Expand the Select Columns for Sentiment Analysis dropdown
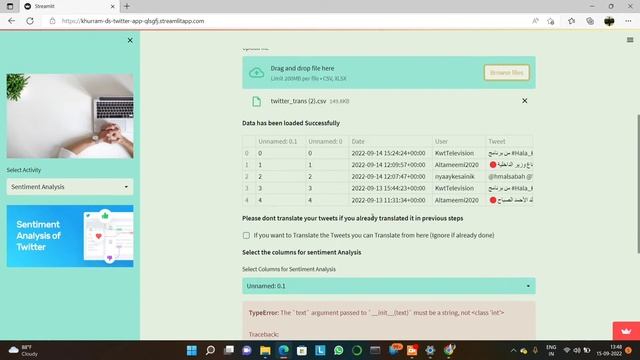Image resolution: width=640 pixels, height=360 pixels. (x=389, y=286)
